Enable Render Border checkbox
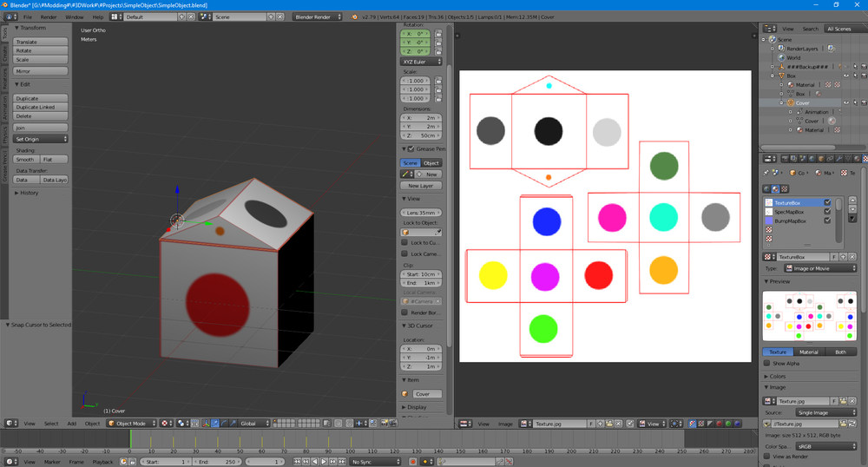 (x=404, y=312)
